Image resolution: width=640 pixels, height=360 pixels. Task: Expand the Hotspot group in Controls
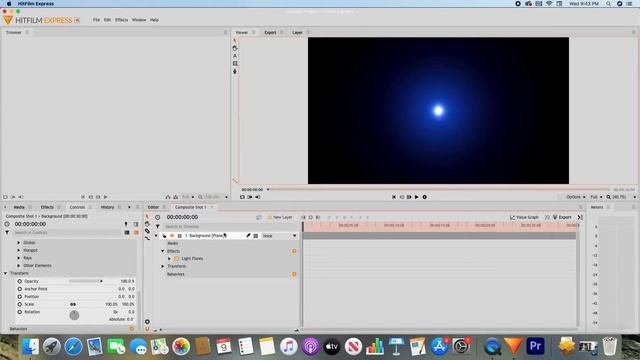tap(18, 250)
